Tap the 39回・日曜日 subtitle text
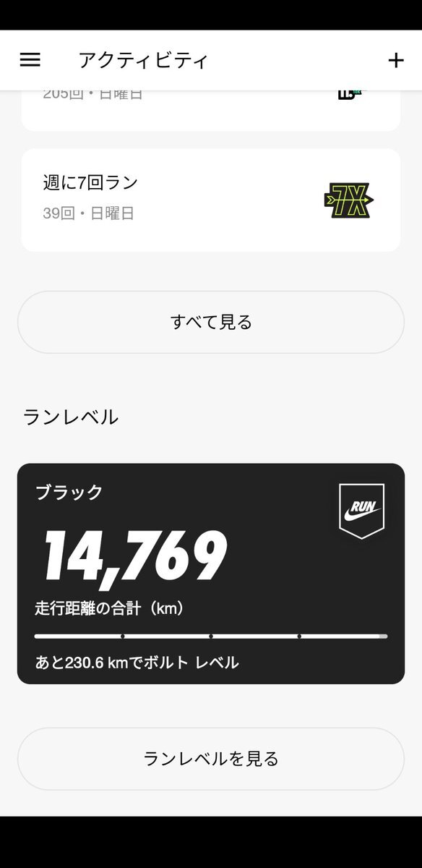Viewport: 422px width, 868px height. pos(88,213)
